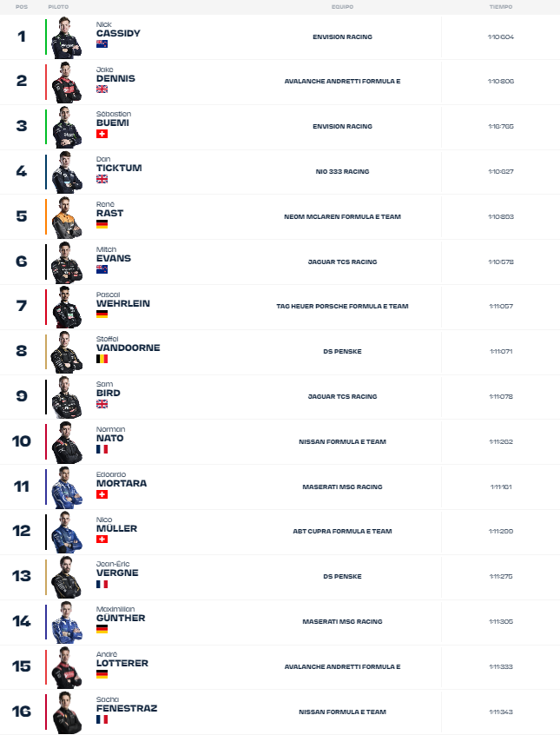This screenshot has height=735, width=560.
Task: Click Sébastien Buemi's Swiss flag icon
Action: point(102,134)
